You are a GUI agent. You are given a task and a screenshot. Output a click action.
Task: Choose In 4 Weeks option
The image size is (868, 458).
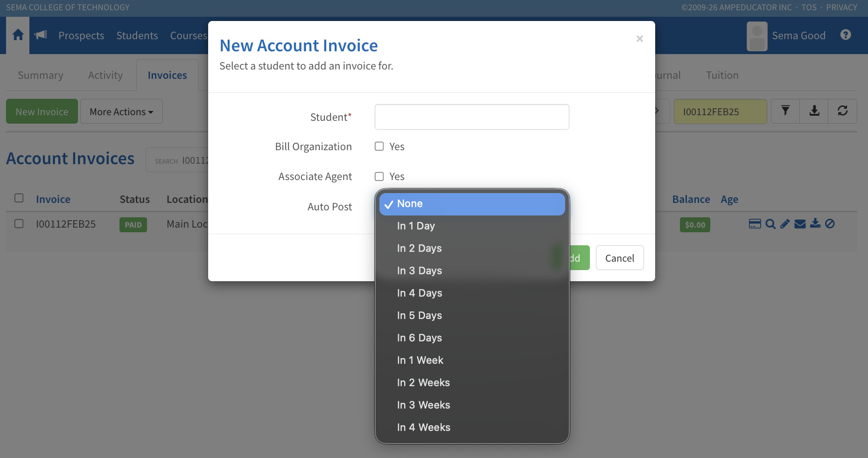click(472, 428)
